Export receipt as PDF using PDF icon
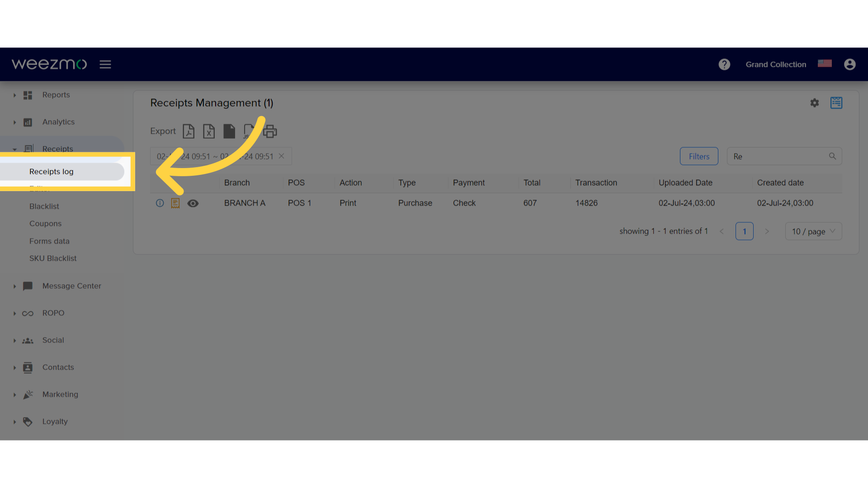Screen dimensions: 868x488 (188, 131)
